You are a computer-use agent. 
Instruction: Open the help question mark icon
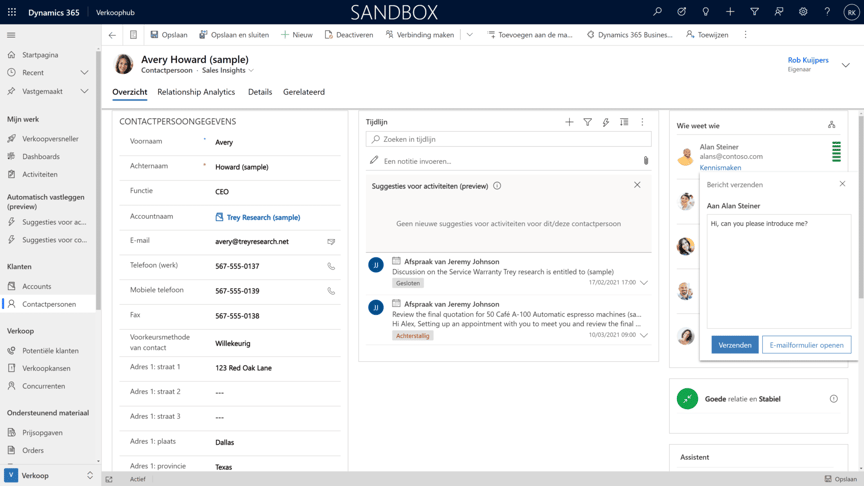pyautogui.click(x=827, y=12)
